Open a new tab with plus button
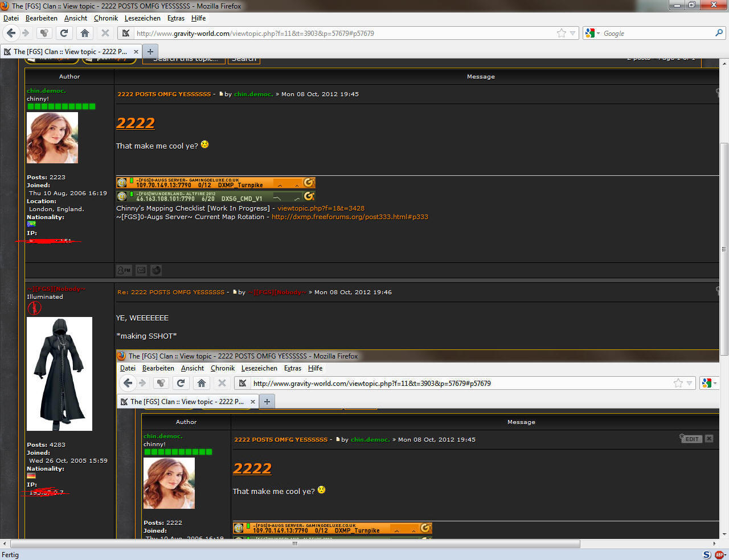This screenshot has height=560, width=729. click(x=150, y=51)
